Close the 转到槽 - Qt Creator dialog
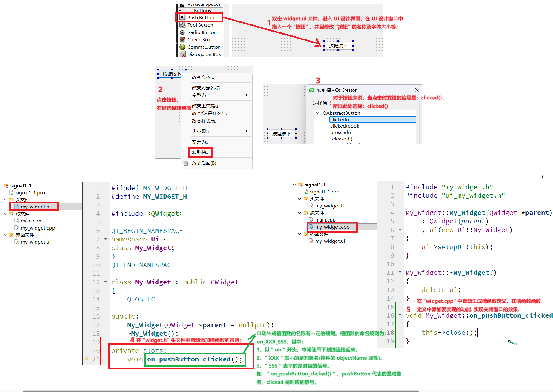The width and height of the screenshot is (553, 392). (417, 90)
